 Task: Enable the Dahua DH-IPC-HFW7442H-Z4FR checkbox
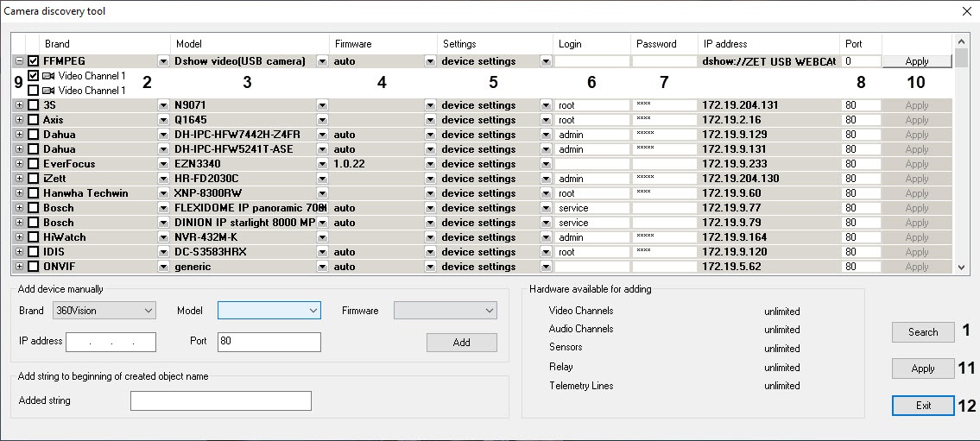pos(34,135)
